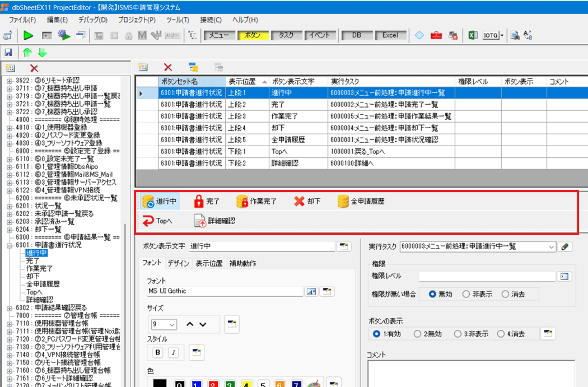This screenshot has width=588, height=387.
Task: Open the 実行タスク dropdown list
Action: (x=551, y=246)
